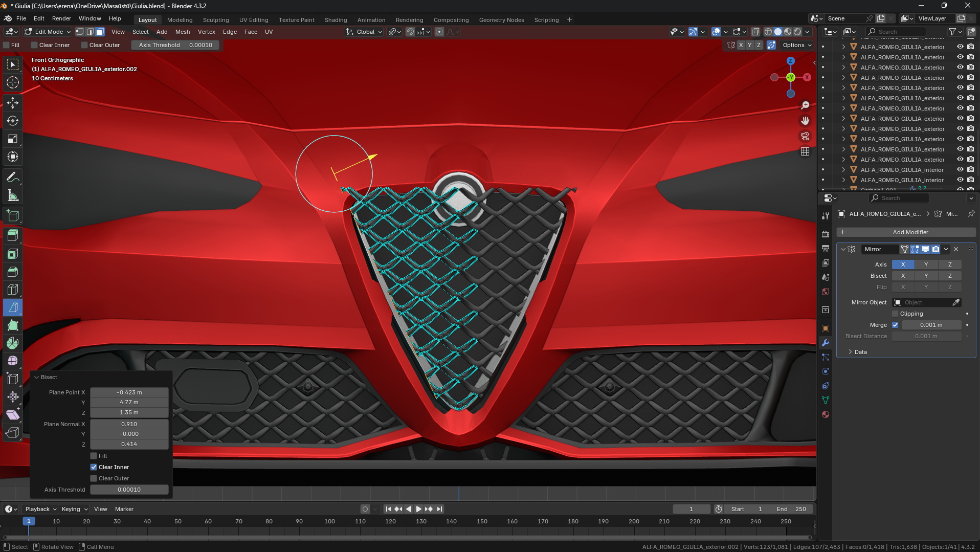Choose the Extrude Region tool

click(13, 235)
